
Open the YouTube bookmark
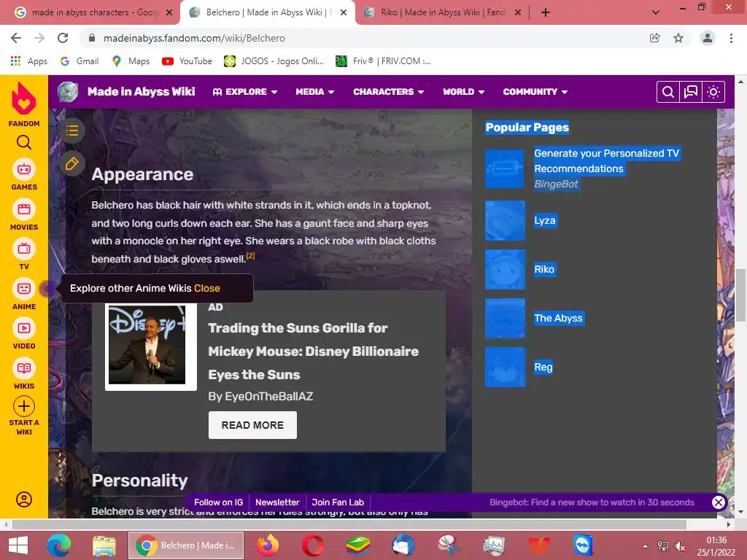187,61
